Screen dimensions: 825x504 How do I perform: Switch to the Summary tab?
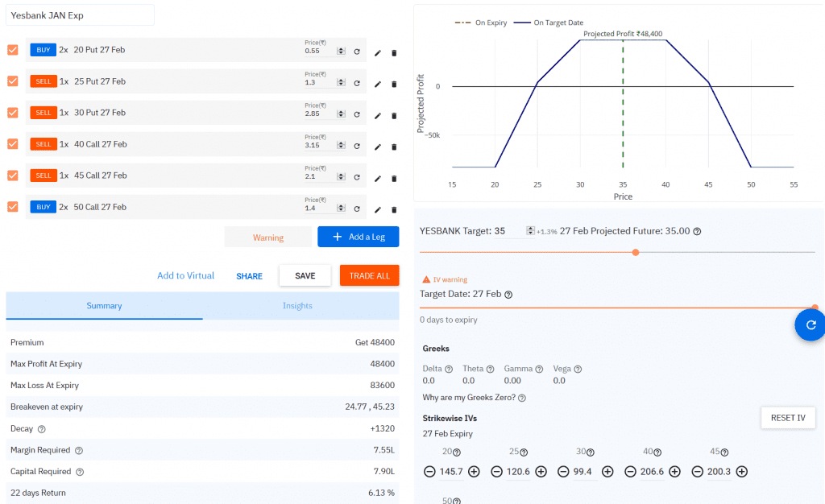pyautogui.click(x=104, y=306)
